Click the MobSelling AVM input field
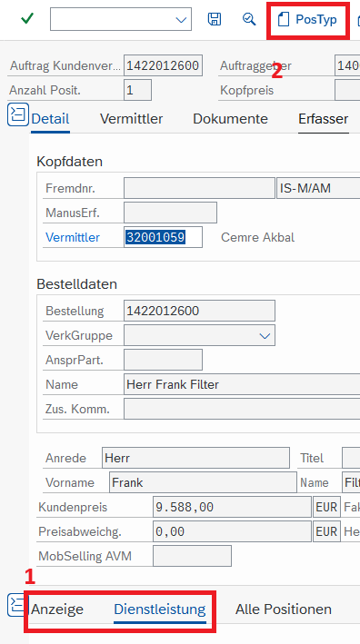360x644 pixels. click(x=193, y=556)
